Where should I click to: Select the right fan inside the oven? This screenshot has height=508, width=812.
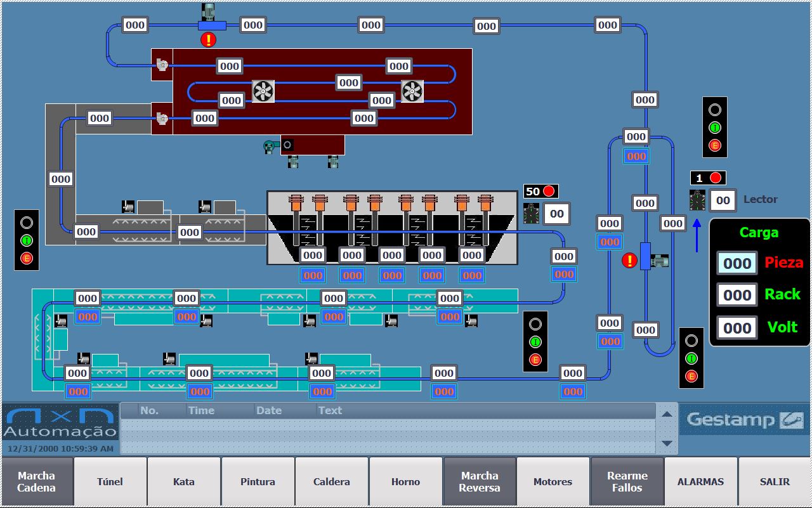pos(412,91)
